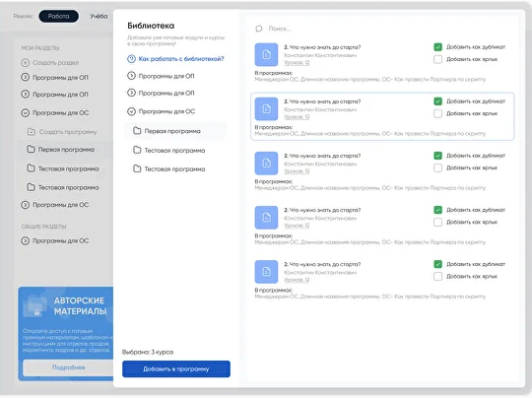Click the search magnifier icon
The image size is (532, 398).
259,29
